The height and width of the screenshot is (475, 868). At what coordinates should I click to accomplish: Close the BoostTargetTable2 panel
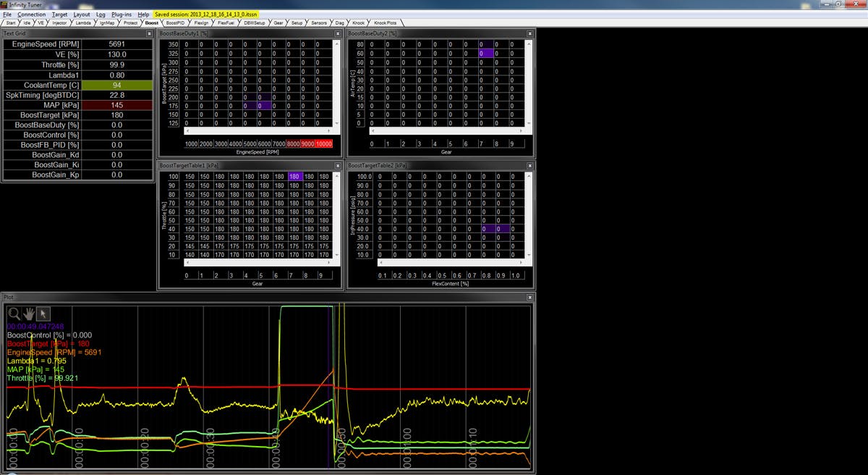[529, 166]
